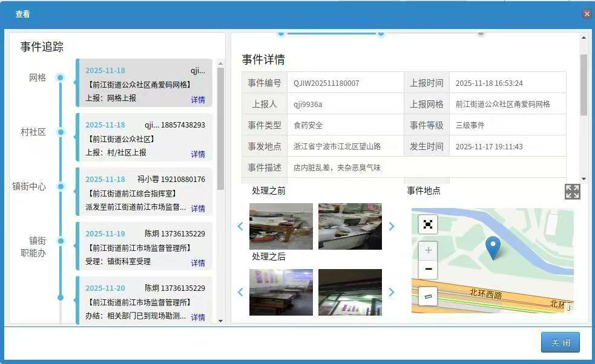The width and height of the screenshot is (595, 364).
Task: Open 详情 for the 网格上报 entry
Action: [x=198, y=99]
